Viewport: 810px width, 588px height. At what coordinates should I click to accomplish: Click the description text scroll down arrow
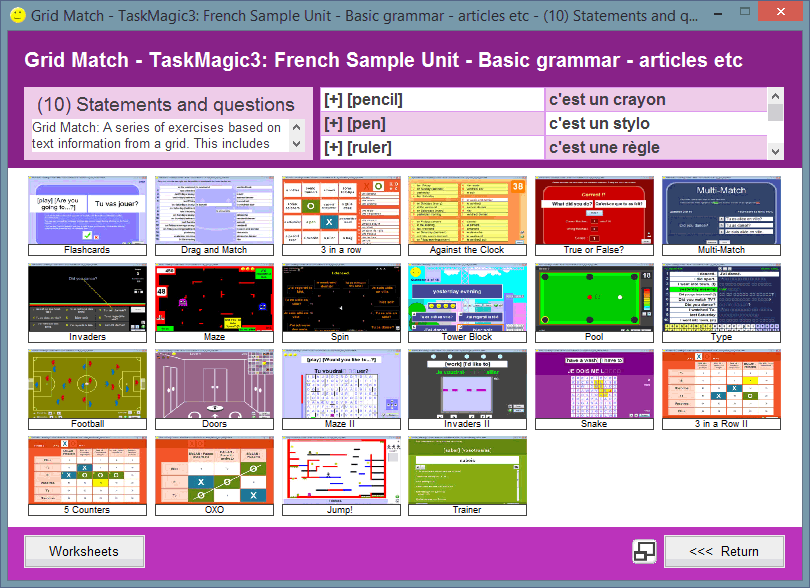297,144
